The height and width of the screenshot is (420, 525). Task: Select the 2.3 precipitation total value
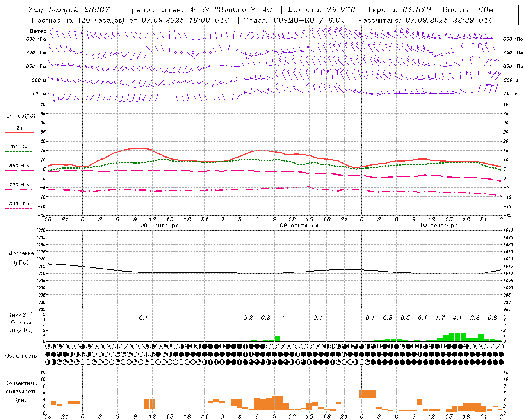475,317
